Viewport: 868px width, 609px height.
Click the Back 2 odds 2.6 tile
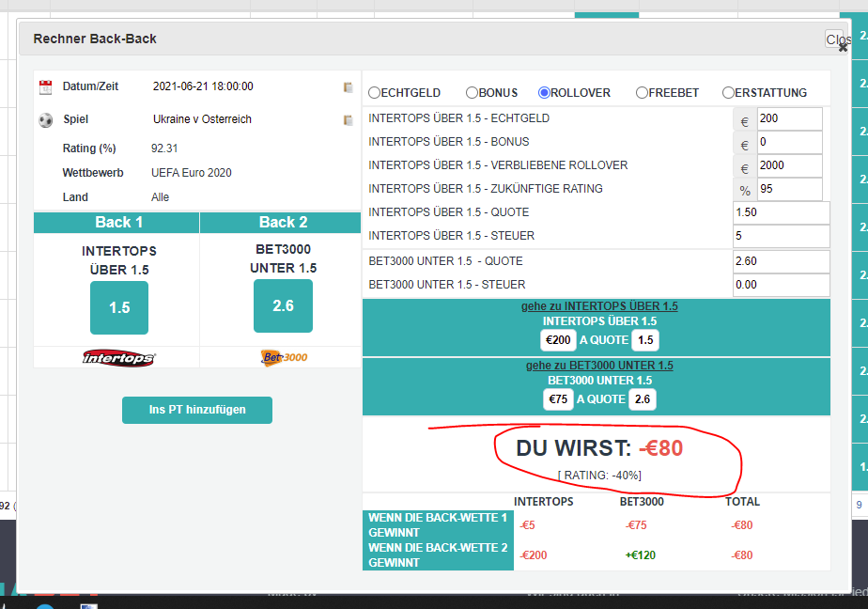(x=283, y=306)
